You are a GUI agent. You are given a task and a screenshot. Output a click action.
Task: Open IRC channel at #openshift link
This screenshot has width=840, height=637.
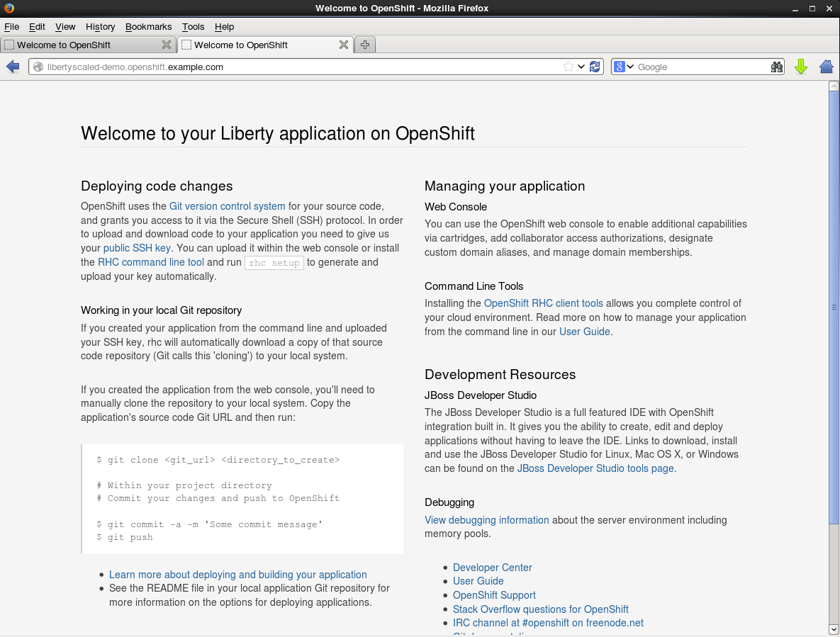pos(548,623)
